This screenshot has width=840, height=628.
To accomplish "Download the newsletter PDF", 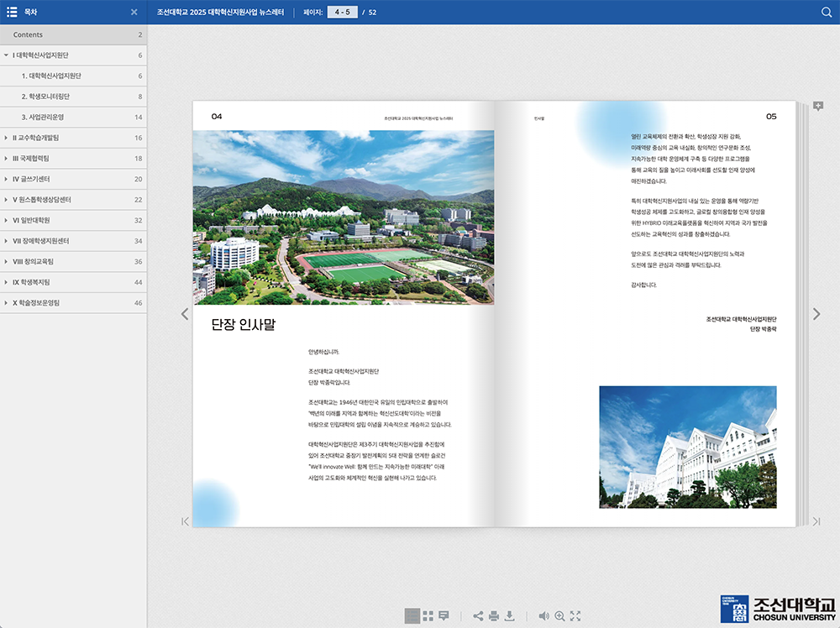I will pos(510,615).
